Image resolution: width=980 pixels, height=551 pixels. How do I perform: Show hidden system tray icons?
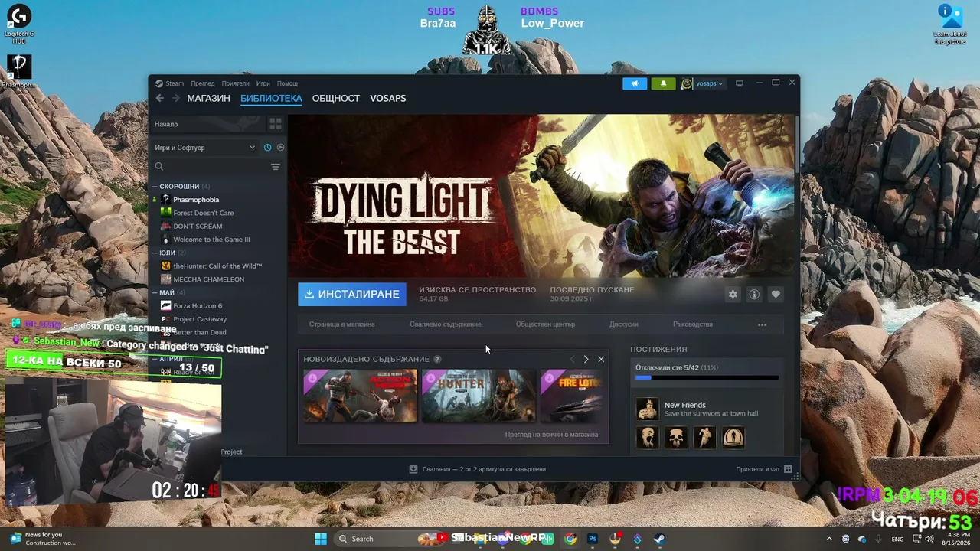click(830, 539)
